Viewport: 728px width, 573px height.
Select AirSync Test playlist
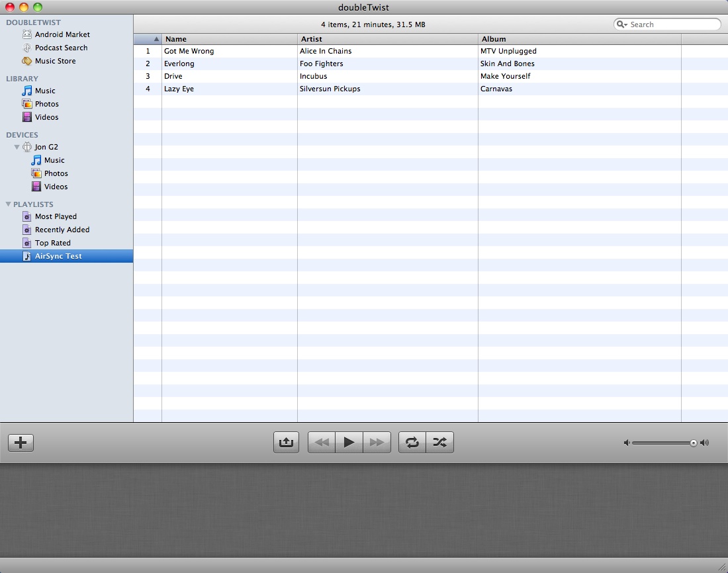[x=66, y=256]
